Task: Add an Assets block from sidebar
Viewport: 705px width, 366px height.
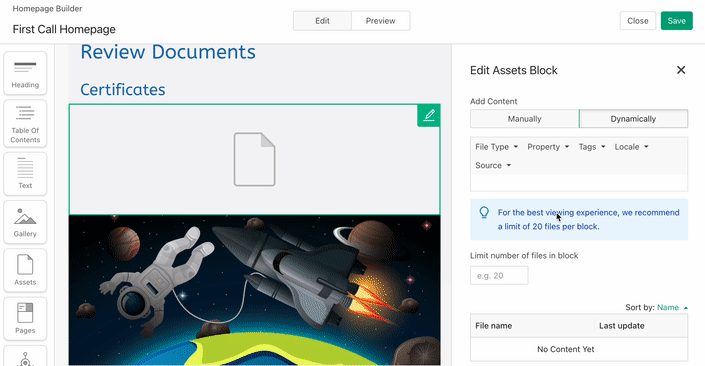Action: coord(25,270)
